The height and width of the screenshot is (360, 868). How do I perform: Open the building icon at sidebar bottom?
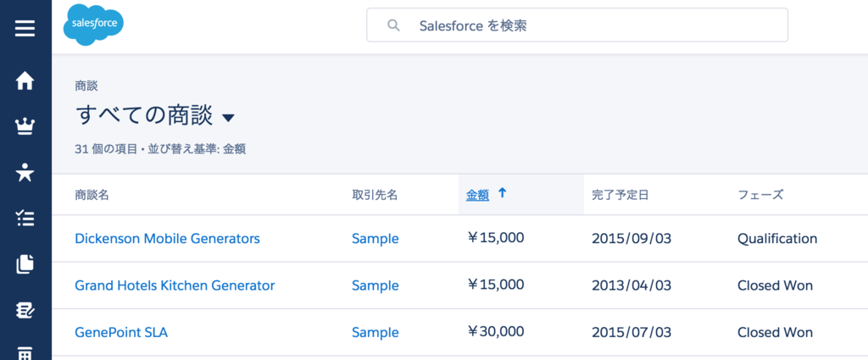tap(25, 353)
